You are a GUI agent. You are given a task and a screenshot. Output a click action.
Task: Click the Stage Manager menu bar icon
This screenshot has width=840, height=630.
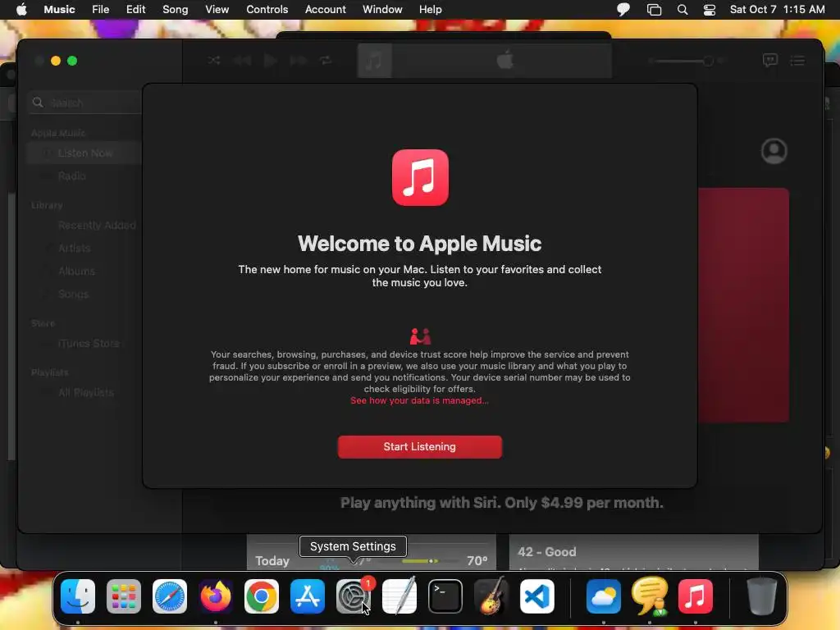pyautogui.click(x=654, y=10)
